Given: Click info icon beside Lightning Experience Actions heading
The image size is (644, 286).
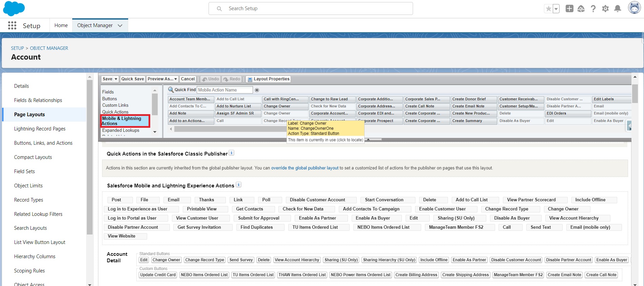Looking at the screenshot, I should pyautogui.click(x=239, y=185).
